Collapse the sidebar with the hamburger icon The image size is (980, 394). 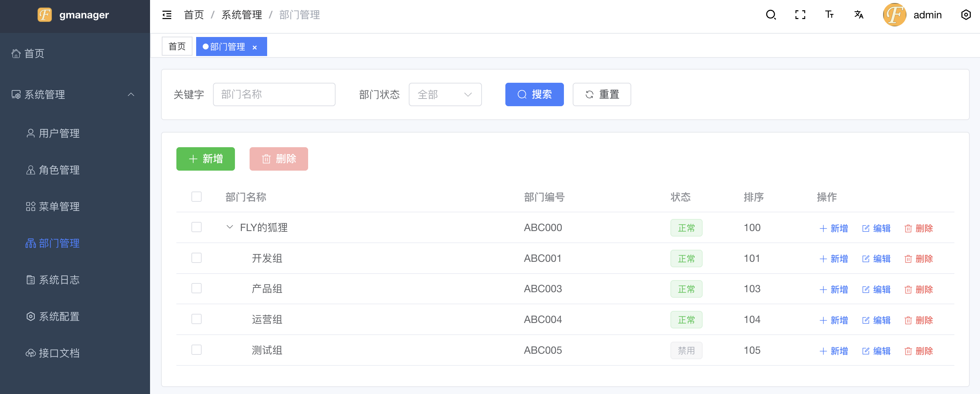click(167, 15)
